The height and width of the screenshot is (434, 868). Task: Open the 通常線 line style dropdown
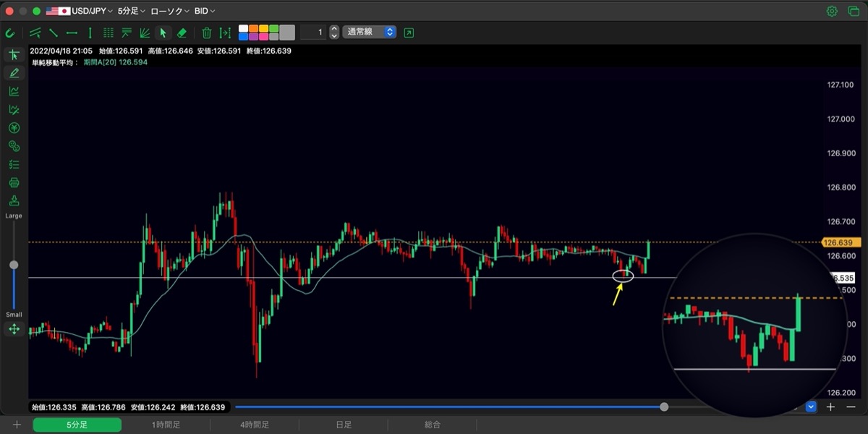coord(369,33)
